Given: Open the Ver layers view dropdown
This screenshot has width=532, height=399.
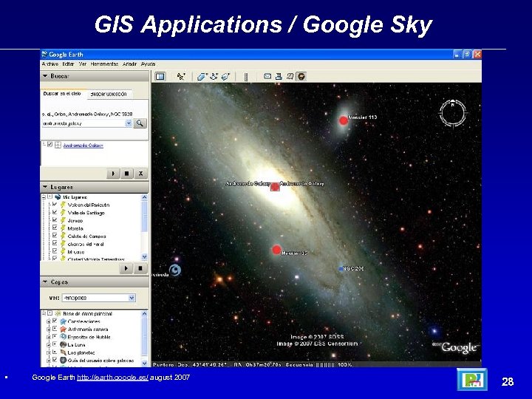Looking at the screenshot, I should (x=132, y=298).
